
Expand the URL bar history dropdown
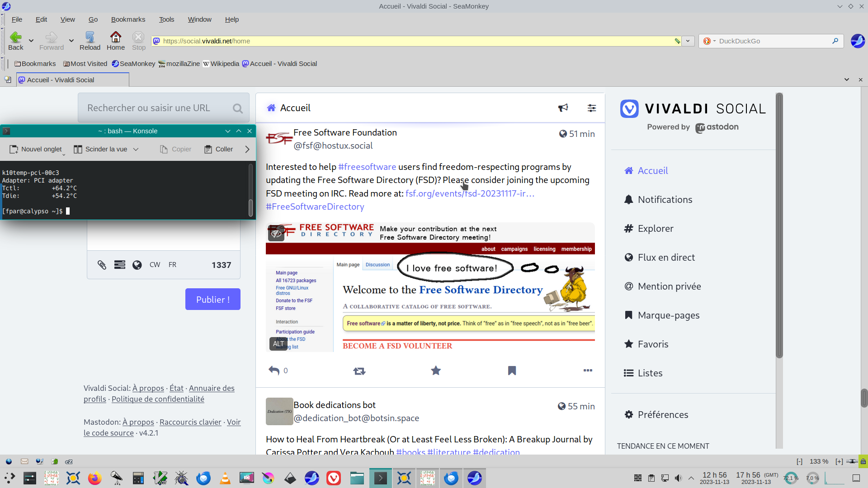[688, 41]
